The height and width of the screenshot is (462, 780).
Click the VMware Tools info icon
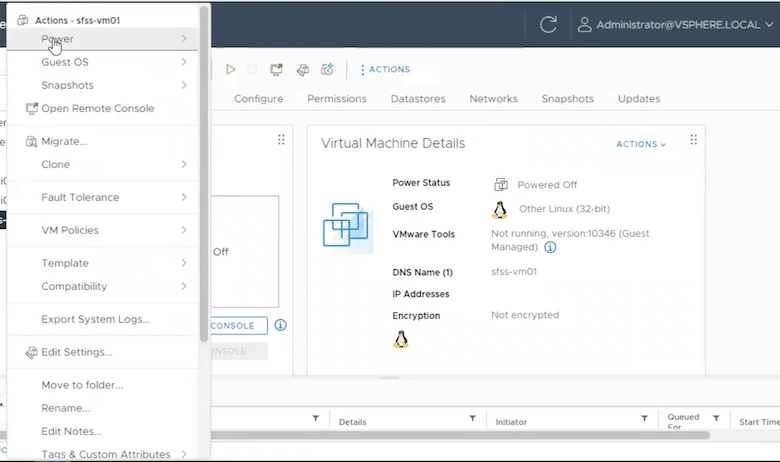pyautogui.click(x=550, y=247)
